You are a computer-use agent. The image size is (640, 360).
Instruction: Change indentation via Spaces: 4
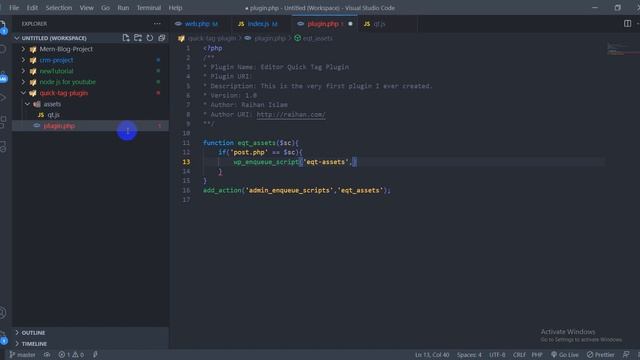pos(469,355)
